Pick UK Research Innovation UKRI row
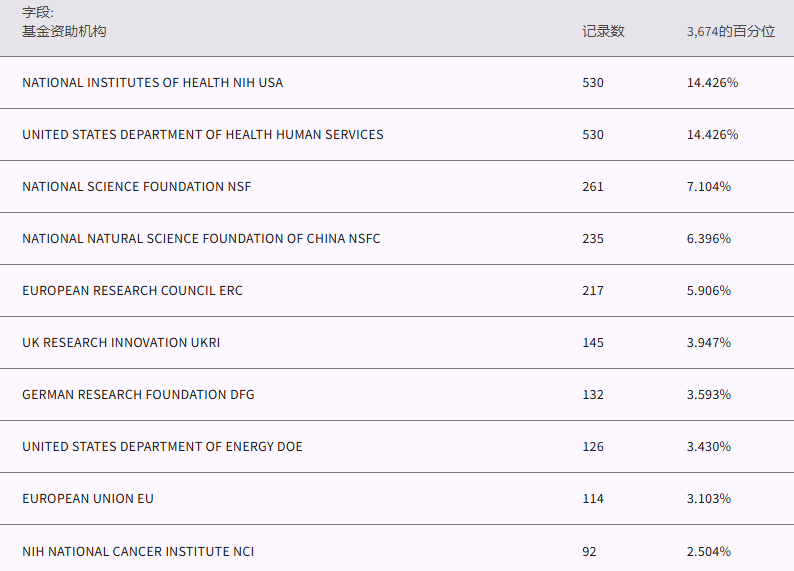The image size is (794, 571). (x=121, y=343)
